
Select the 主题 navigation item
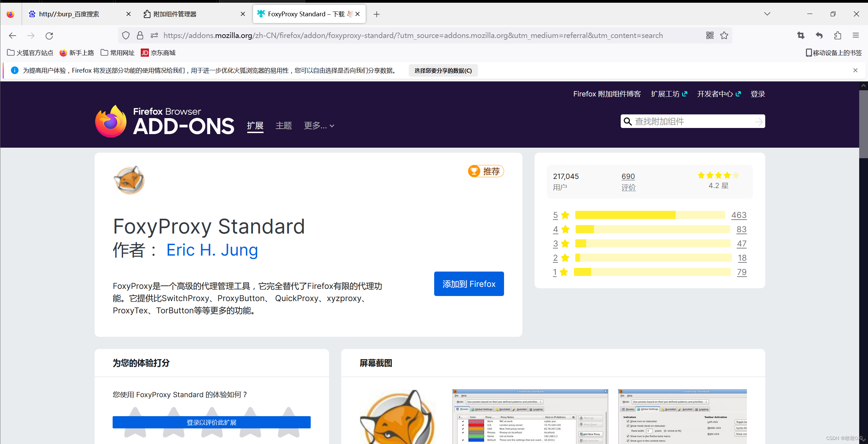pyautogui.click(x=284, y=126)
